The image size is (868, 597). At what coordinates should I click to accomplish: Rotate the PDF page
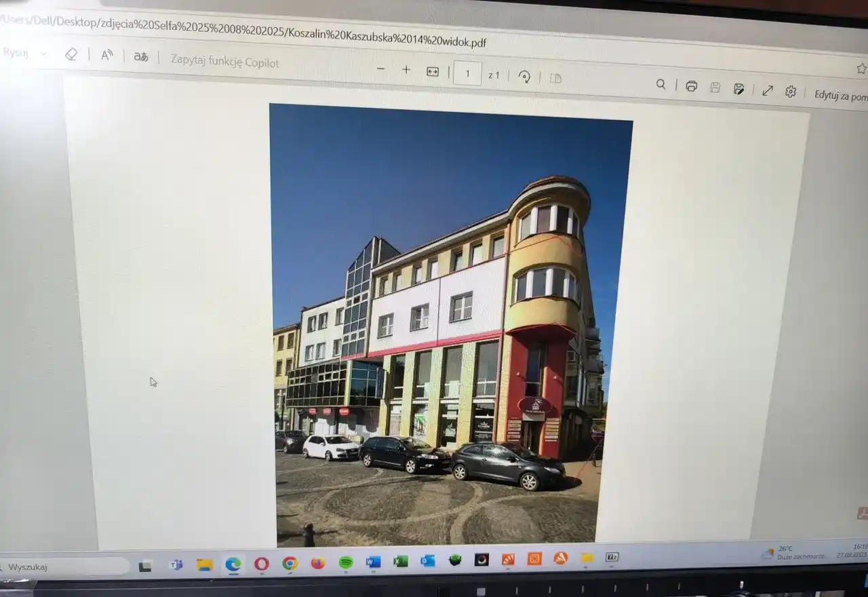pos(524,77)
